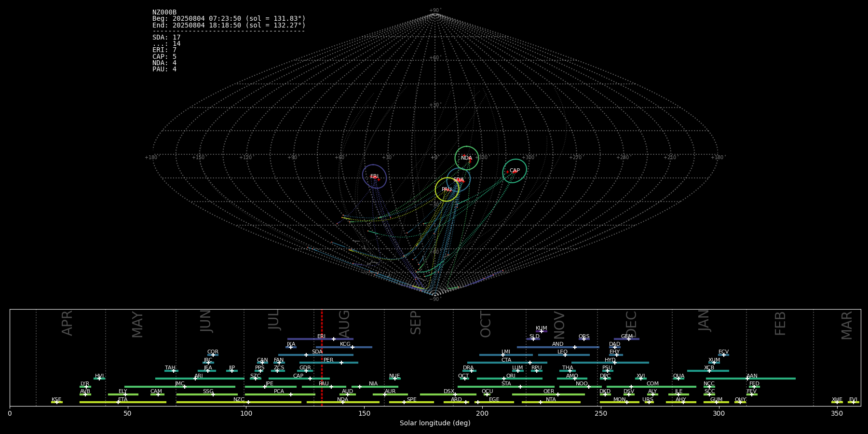
Task: Click the STA shower bar in timeline
Action: click(x=506, y=386)
